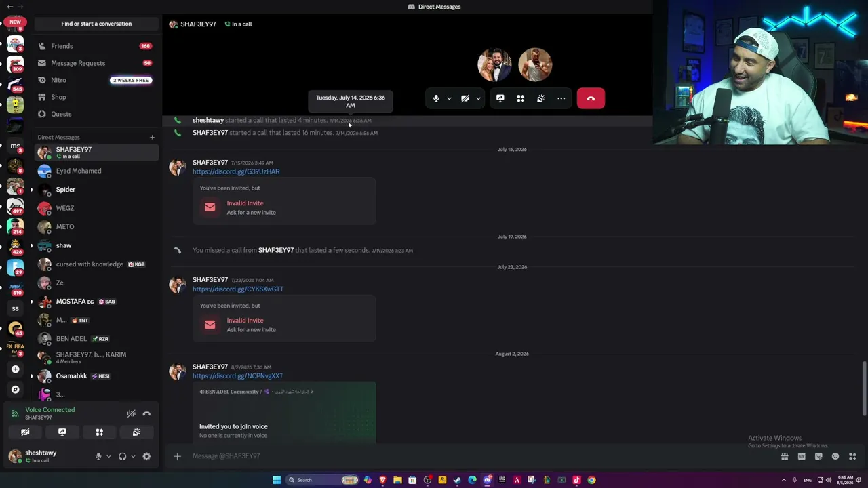868x488 pixels.
Task: Open the discord.gg/NCPNvgXXT invite link
Action: [x=238, y=376]
